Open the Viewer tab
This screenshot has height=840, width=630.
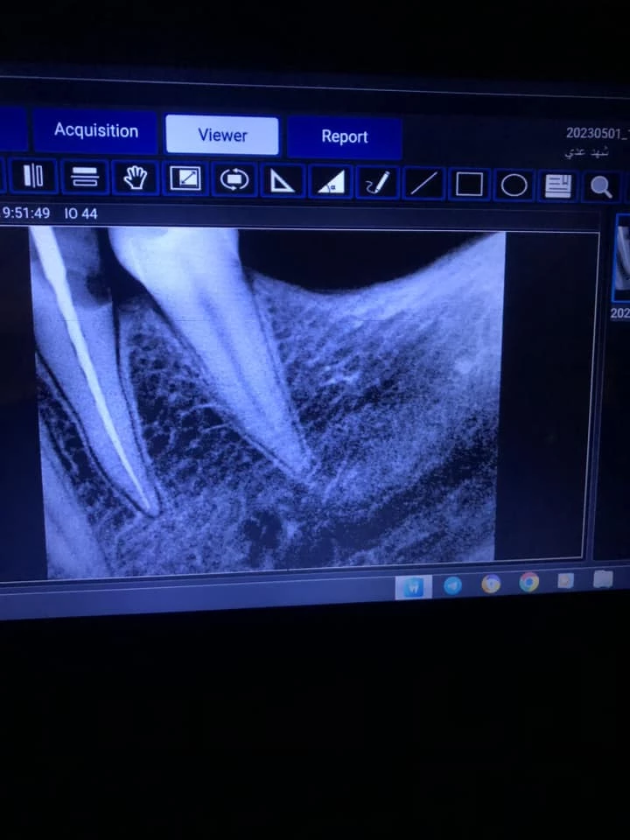point(222,135)
